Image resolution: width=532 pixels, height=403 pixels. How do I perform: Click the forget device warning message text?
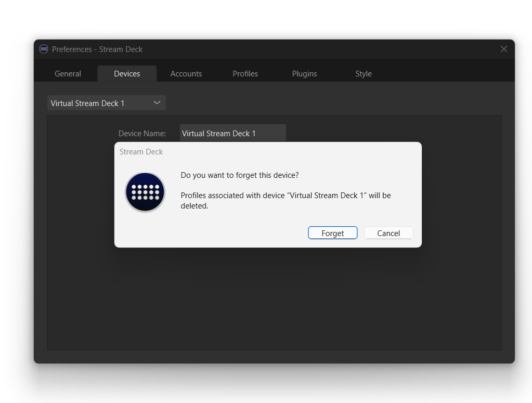point(286,200)
